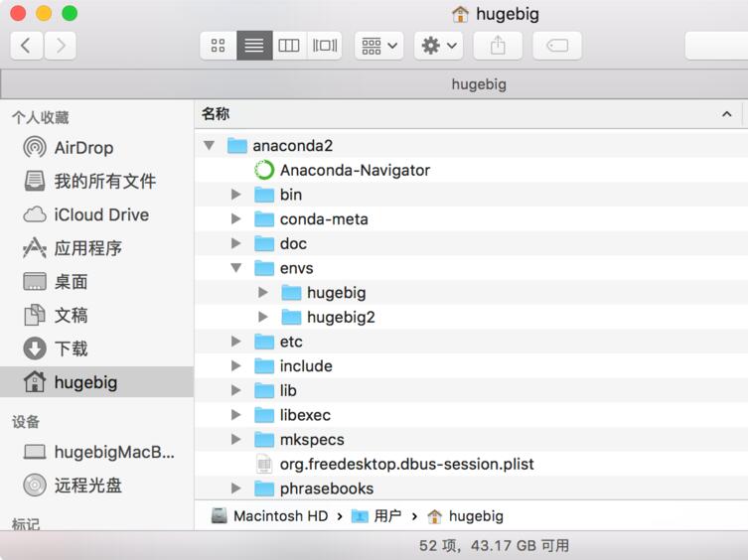Image resolution: width=748 pixels, height=560 pixels.
Task: Expand the conda-meta folder
Action: pos(236,219)
